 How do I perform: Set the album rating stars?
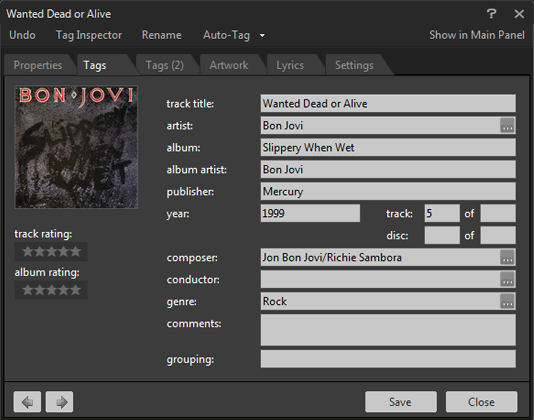coord(51,290)
